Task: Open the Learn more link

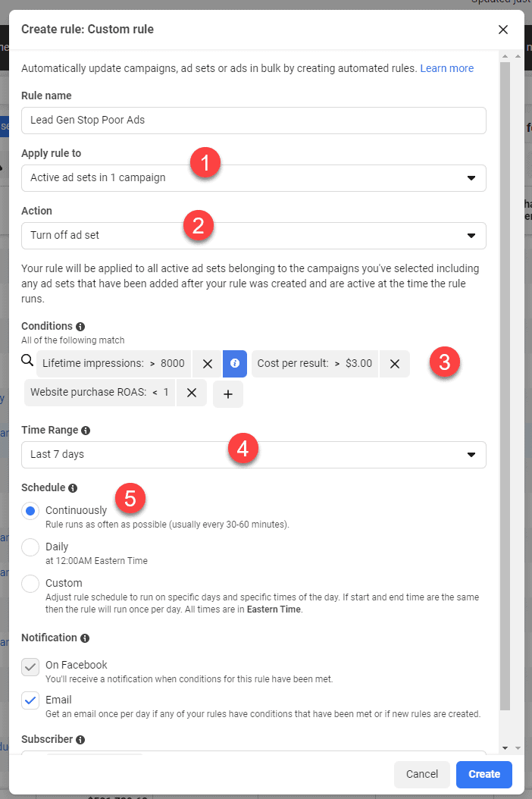Action: (x=447, y=68)
